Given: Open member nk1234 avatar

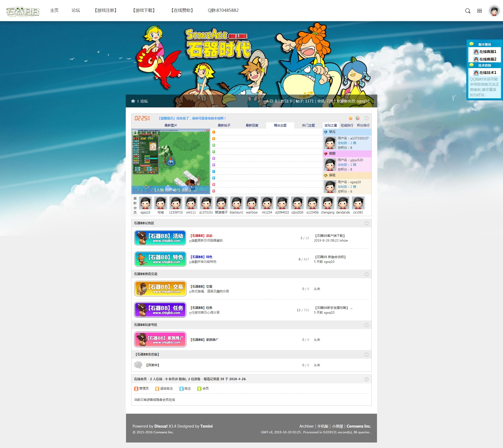Looking at the screenshot, I should (x=267, y=203).
